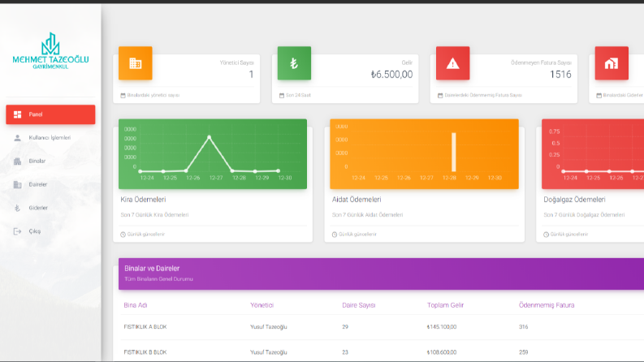The width and height of the screenshot is (644, 362).
Task: Click the Kira Ödemeleri line chart peak point
Action: coord(210,137)
